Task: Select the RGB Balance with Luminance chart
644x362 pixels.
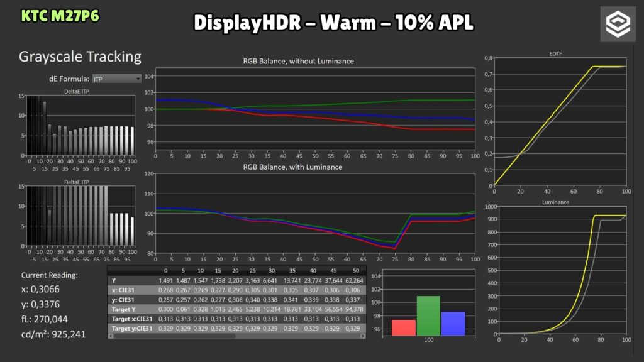Action: (x=315, y=214)
